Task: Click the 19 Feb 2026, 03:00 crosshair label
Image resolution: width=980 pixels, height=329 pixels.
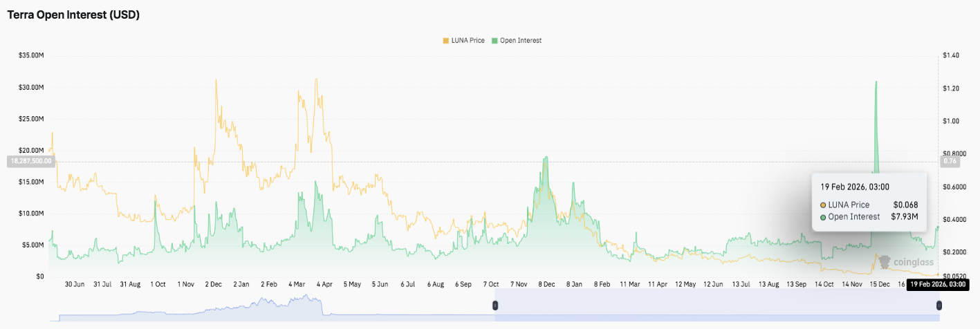Action: [936, 285]
